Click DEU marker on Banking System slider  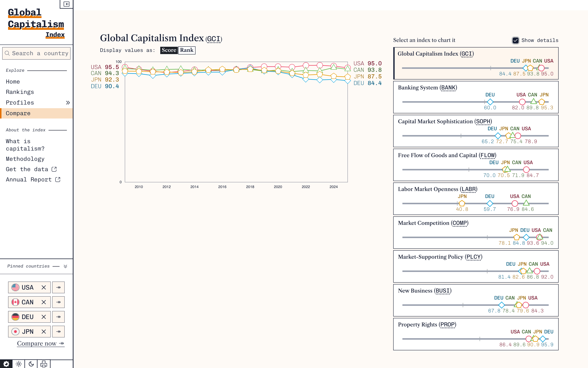[490, 102]
